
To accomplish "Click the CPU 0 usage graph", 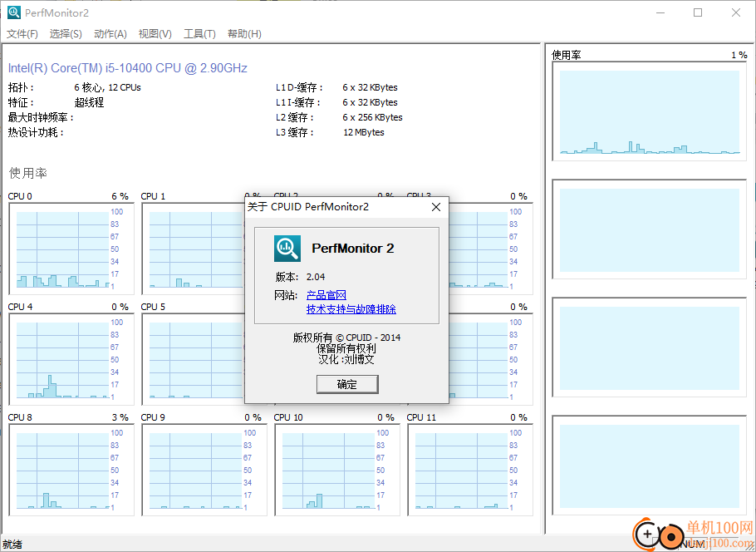I will pos(71,249).
